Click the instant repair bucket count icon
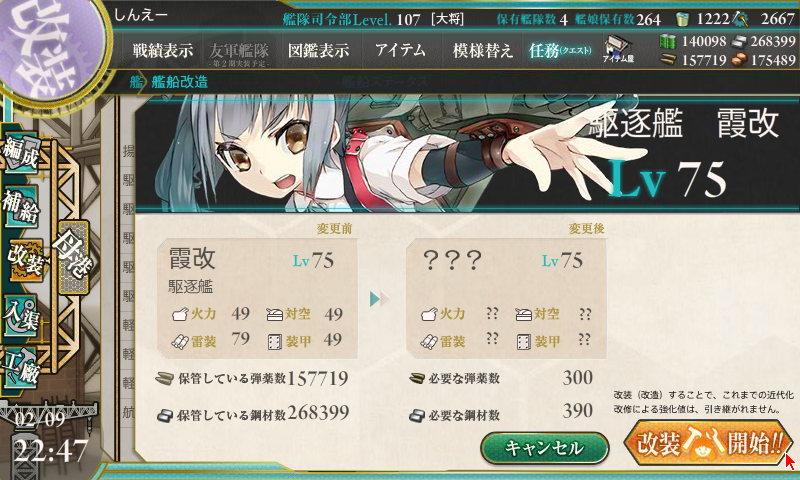Screen dimensions: 800x480 [x=682, y=19]
